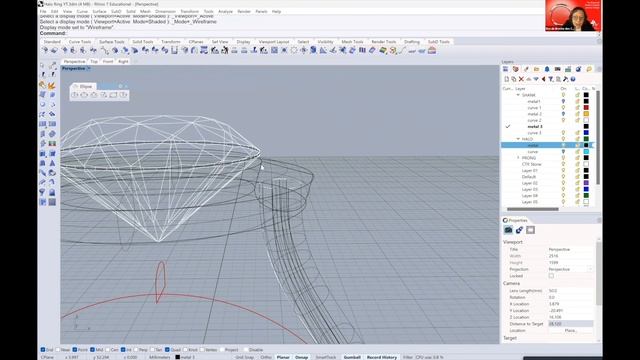Open the status bar current layer metal 3
This screenshot has width=640, height=360.
185,357
